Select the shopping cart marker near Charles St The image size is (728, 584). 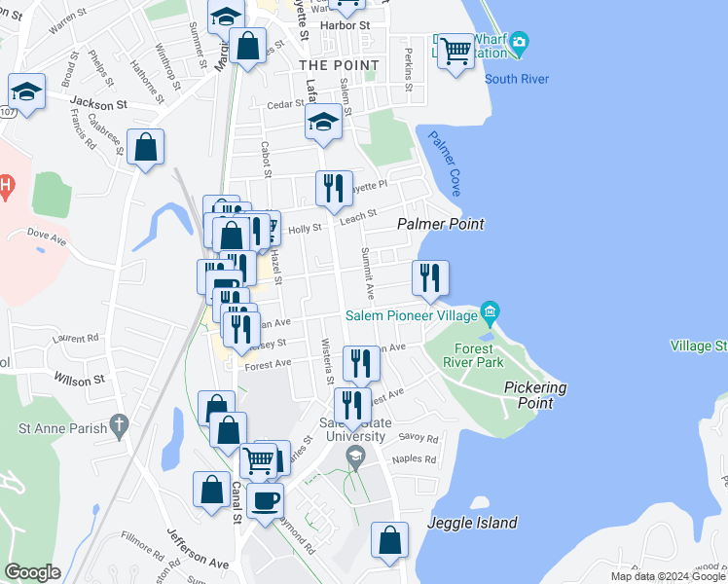(x=259, y=464)
